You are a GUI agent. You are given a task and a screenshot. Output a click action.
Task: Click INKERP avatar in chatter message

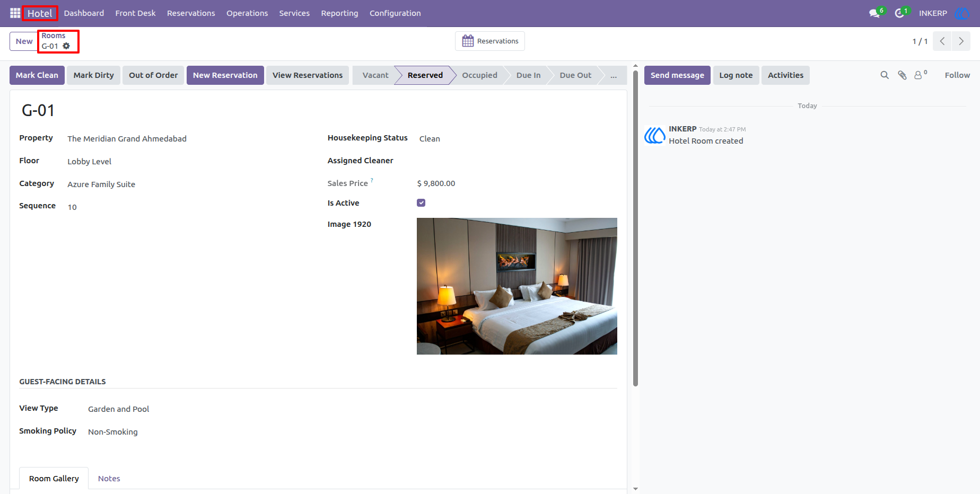(655, 135)
